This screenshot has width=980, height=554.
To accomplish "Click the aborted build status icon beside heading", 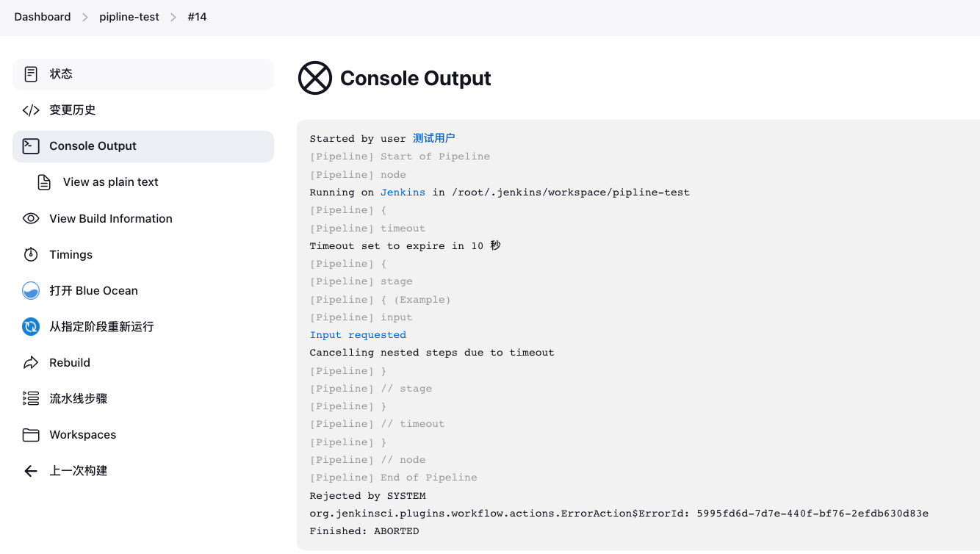I will 315,78.
